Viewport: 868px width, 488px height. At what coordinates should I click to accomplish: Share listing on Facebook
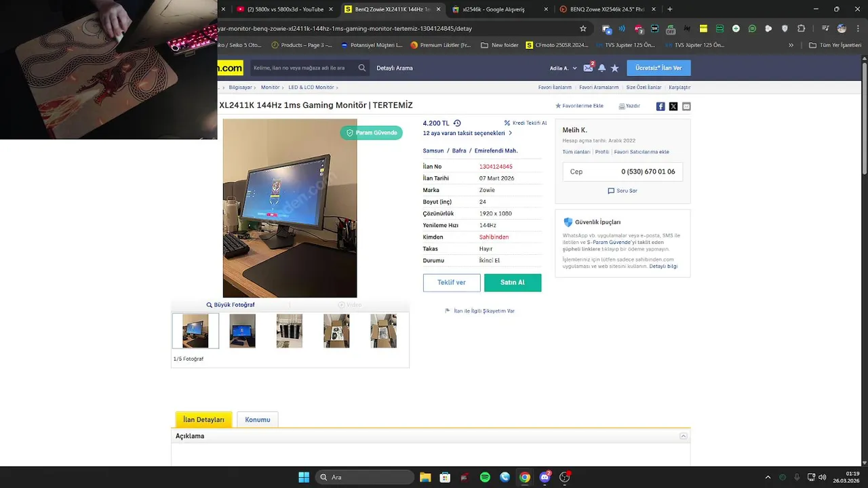660,106
